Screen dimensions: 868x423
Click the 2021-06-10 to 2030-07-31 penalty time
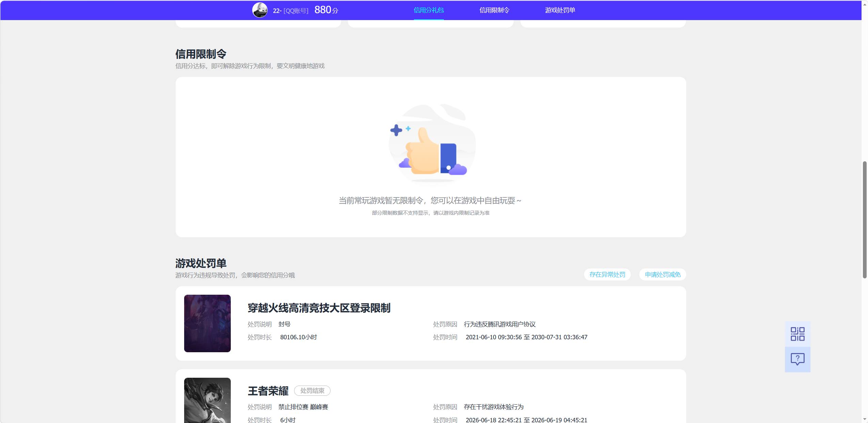(527, 337)
